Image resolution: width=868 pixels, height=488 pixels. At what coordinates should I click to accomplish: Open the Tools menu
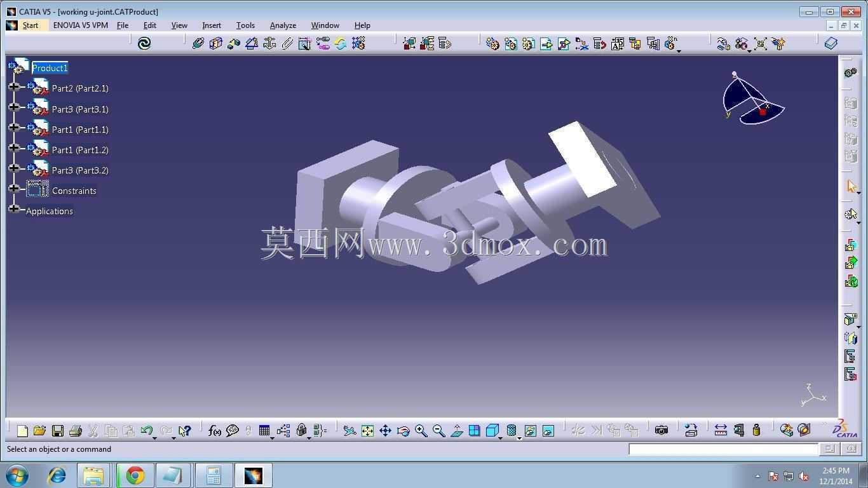tap(245, 25)
